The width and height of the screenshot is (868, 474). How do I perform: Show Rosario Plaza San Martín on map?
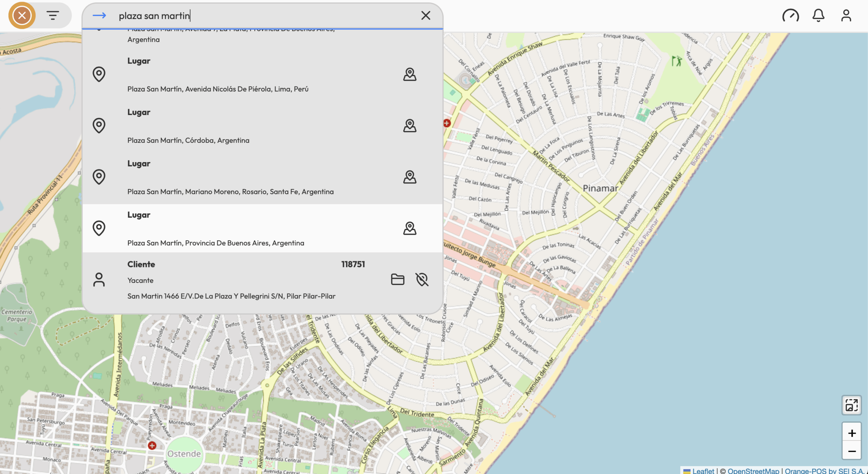click(x=410, y=177)
